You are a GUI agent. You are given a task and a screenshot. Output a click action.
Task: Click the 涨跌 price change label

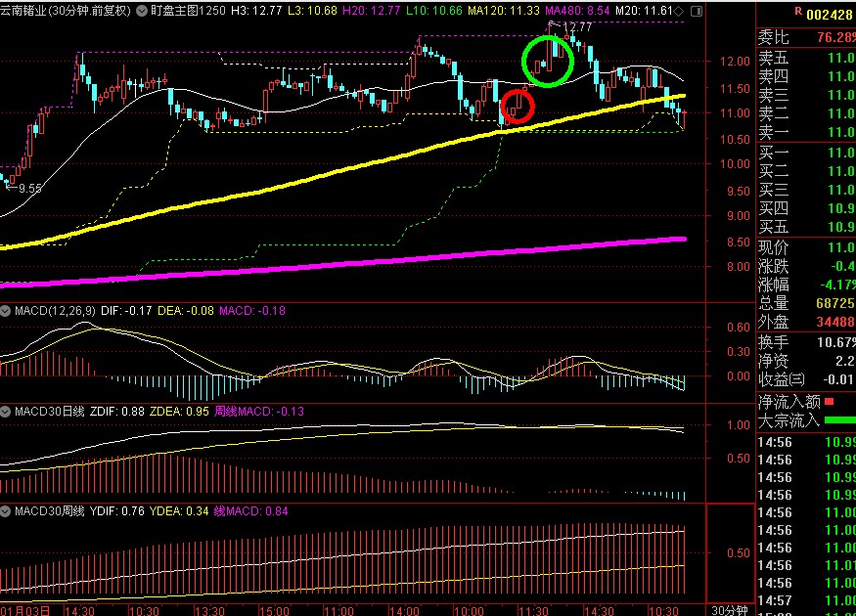[x=773, y=266]
